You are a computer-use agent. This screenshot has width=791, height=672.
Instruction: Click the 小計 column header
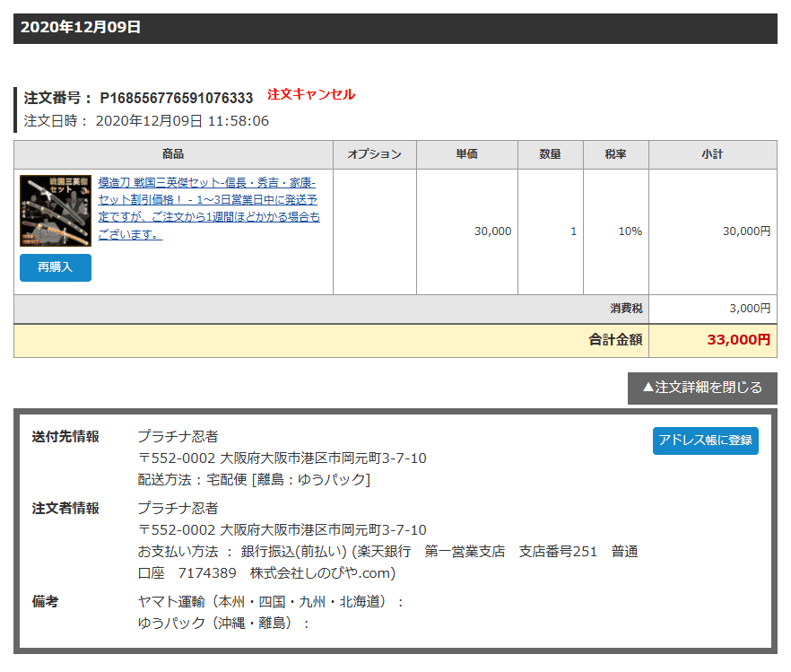point(712,154)
